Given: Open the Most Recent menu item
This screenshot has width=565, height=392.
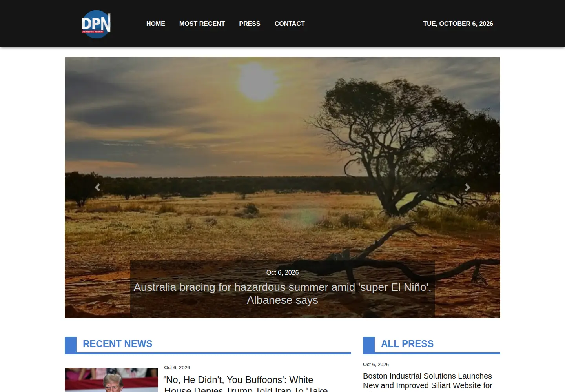Looking at the screenshot, I should pyautogui.click(x=202, y=24).
